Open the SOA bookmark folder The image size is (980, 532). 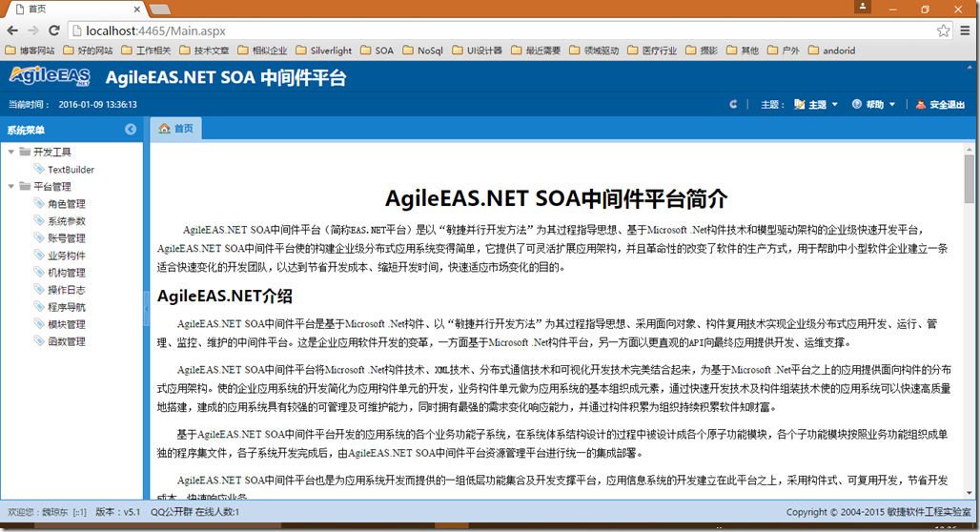click(x=377, y=50)
